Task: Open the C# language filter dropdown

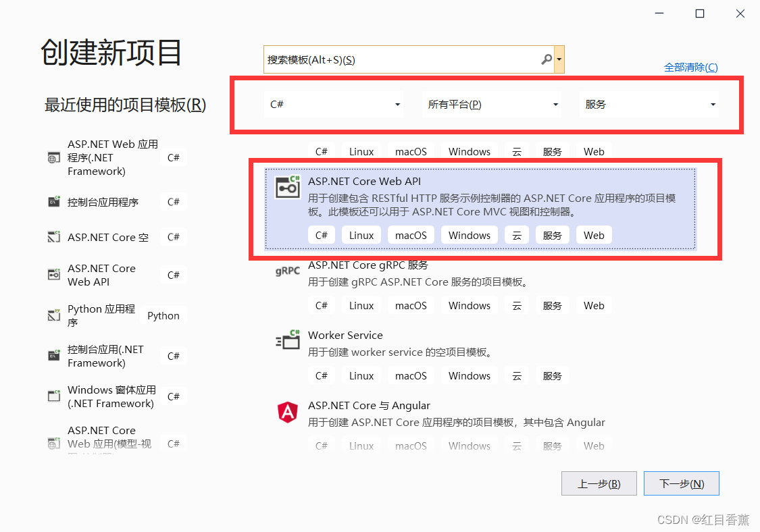Action: pos(334,104)
